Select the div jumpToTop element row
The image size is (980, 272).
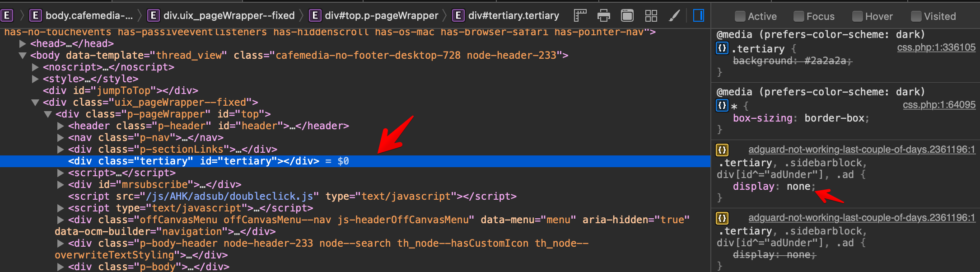pos(120,91)
